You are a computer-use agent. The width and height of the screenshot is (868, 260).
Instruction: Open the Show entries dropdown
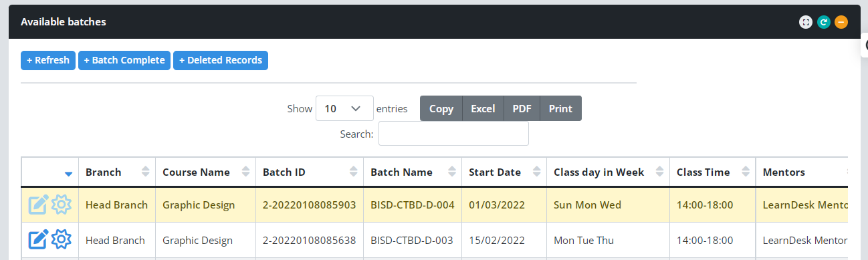tap(344, 108)
